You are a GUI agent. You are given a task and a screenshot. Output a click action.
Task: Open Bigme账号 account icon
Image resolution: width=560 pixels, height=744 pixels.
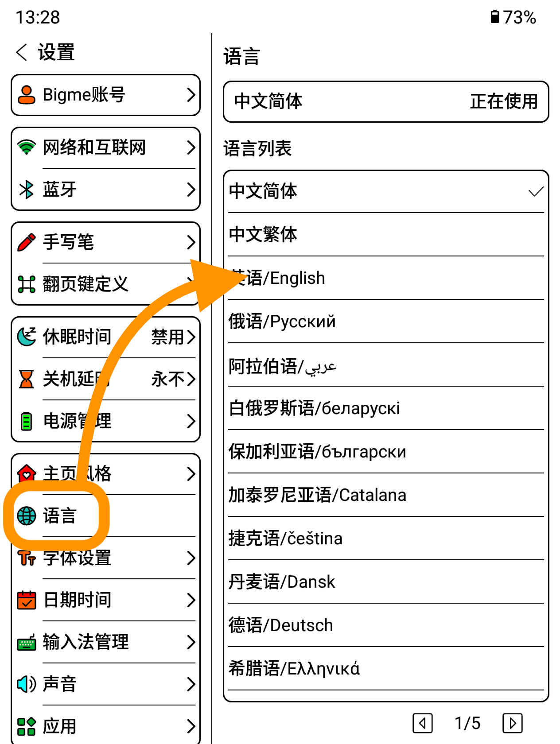(27, 95)
